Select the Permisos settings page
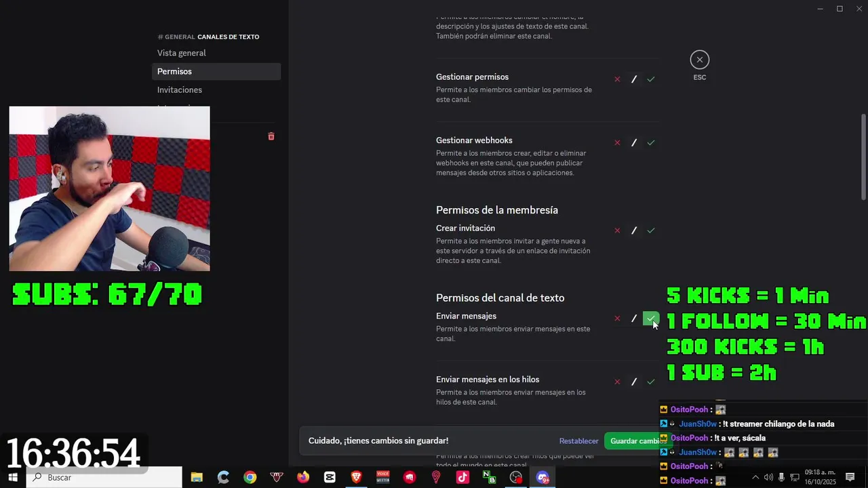Screen dimensions: 868x488 pyautogui.click(x=216, y=71)
